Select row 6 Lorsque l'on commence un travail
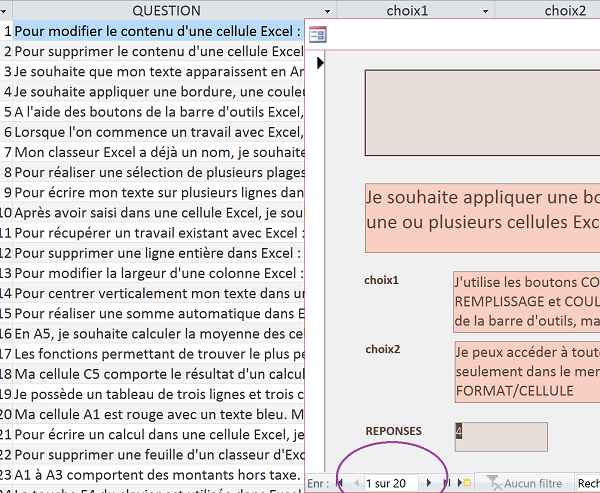The image size is (600, 493). 158,132
